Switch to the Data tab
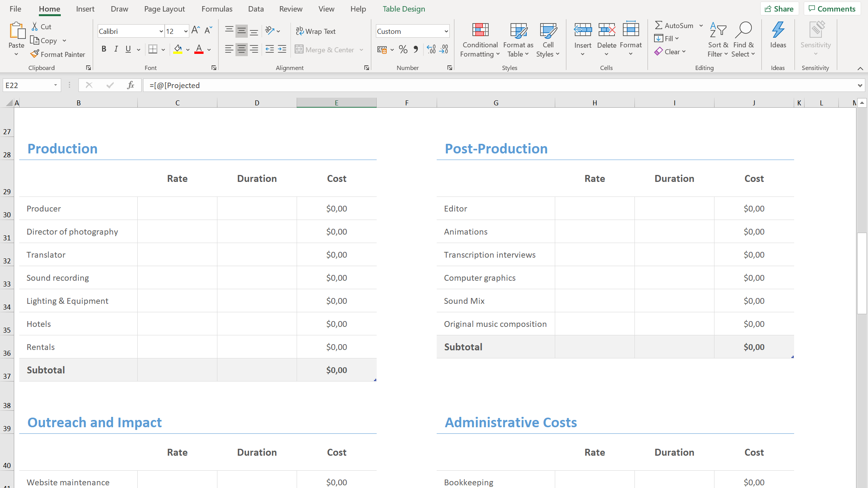 (256, 9)
